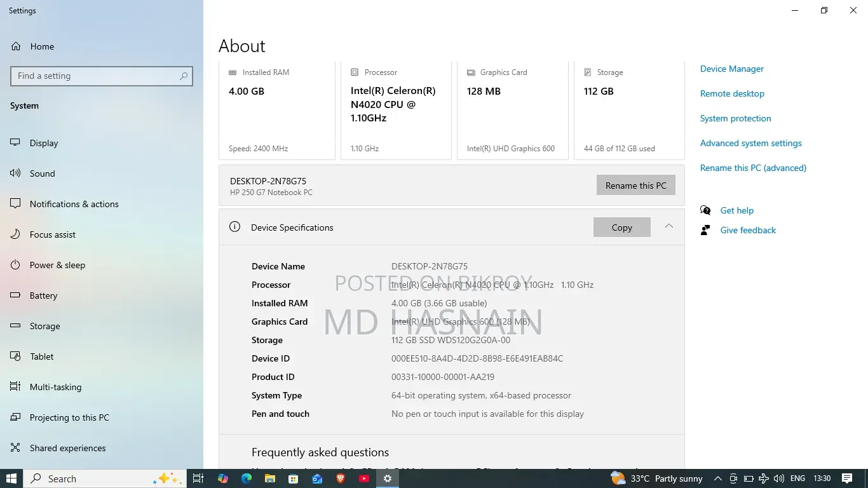Screen dimensions: 868x488
Task: Open the volume control in system tray
Action: click(778, 478)
